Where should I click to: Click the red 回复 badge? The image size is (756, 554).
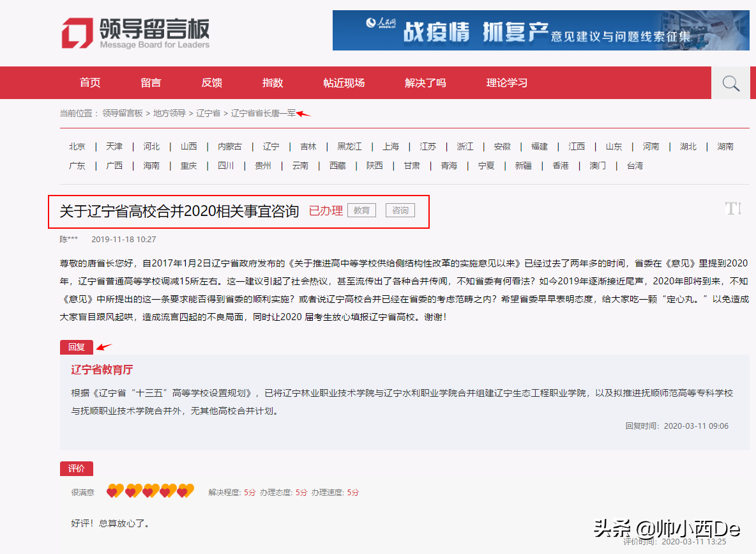tap(76, 348)
